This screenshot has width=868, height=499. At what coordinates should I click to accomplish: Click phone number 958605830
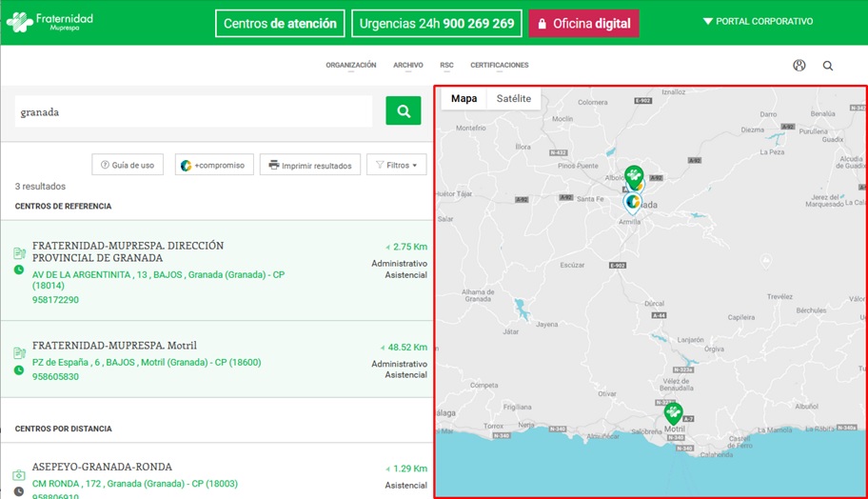pyautogui.click(x=55, y=376)
